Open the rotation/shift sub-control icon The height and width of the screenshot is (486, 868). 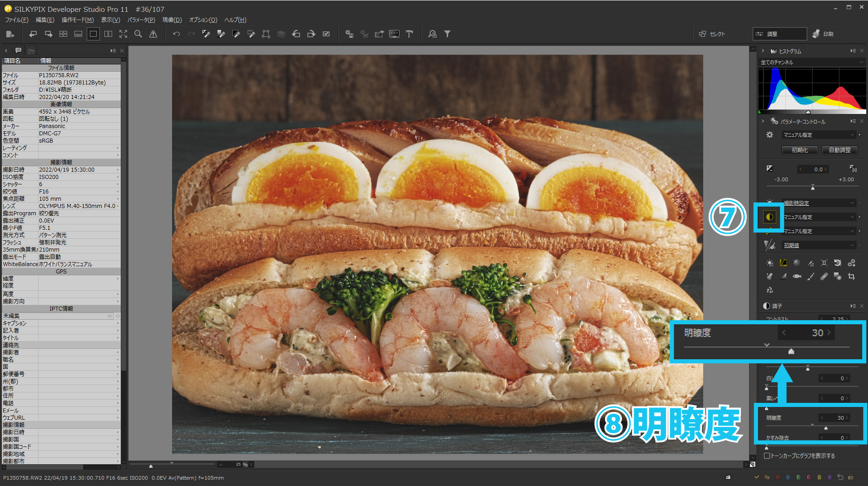[838, 263]
